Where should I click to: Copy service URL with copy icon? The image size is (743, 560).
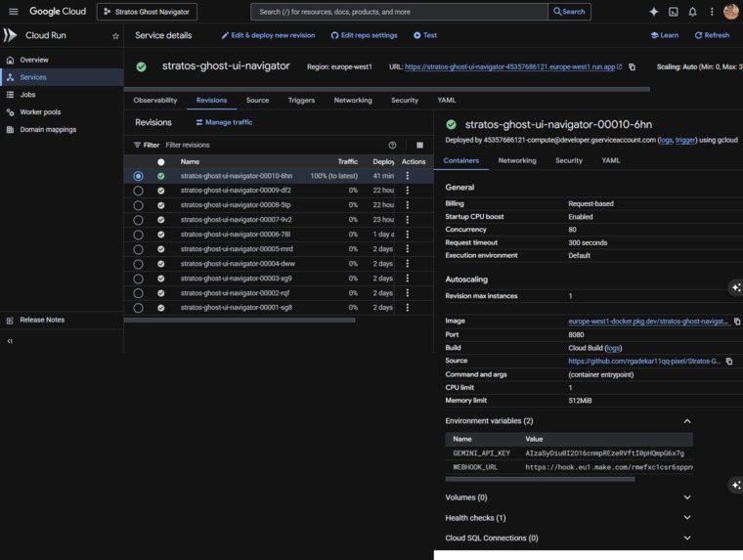click(633, 66)
